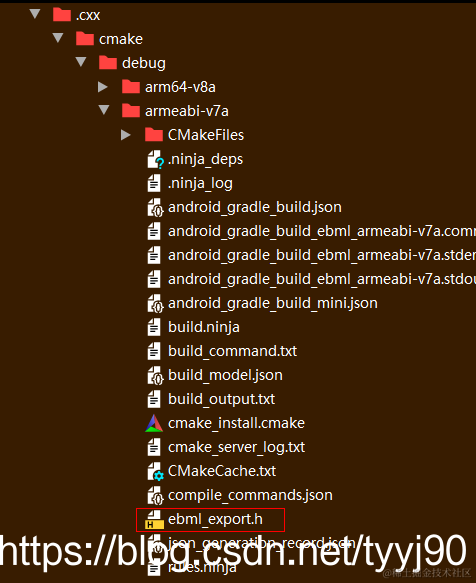
Task: Collapse the armeabi-v7a folder arrow
Action: pos(104,110)
